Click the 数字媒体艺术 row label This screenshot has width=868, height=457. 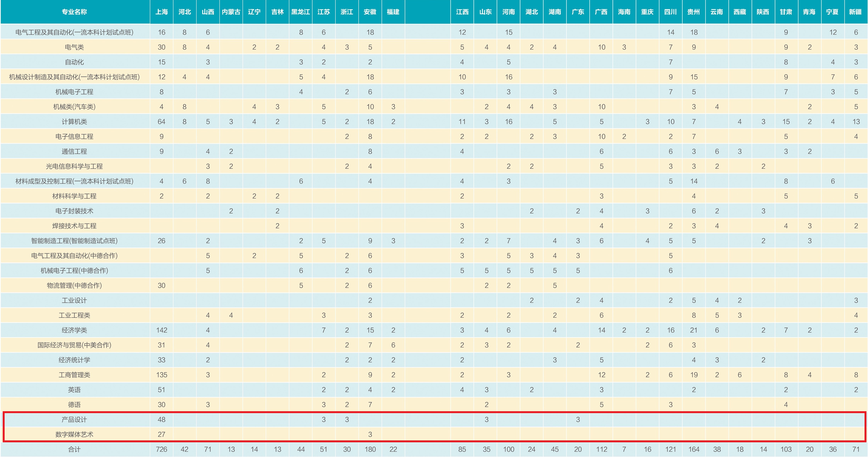[x=74, y=434]
